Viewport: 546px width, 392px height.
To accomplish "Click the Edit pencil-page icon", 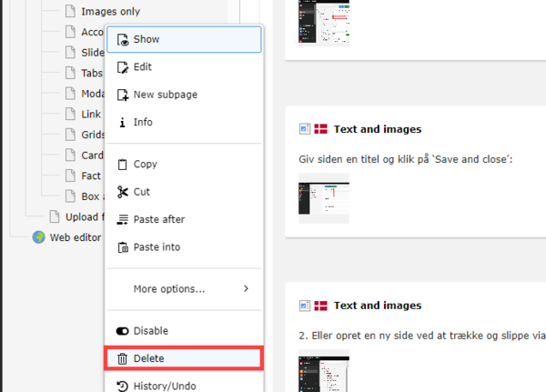I will pos(123,67).
